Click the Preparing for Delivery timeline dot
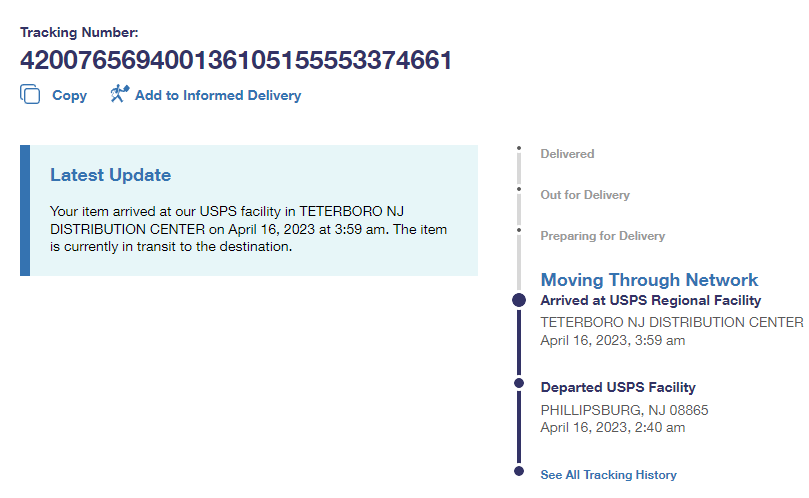Image resolution: width=809 pixels, height=498 pixels. point(519,231)
